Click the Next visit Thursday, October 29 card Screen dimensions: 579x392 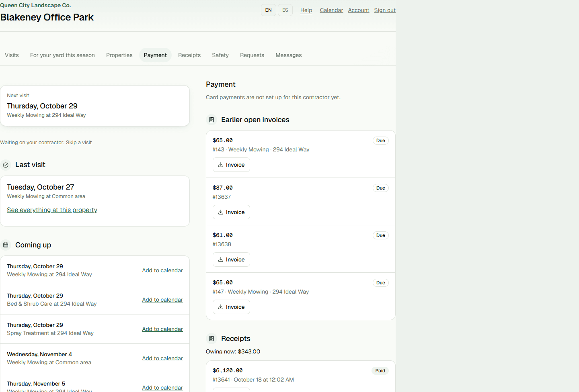pyautogui.click(x=95, y=106)
